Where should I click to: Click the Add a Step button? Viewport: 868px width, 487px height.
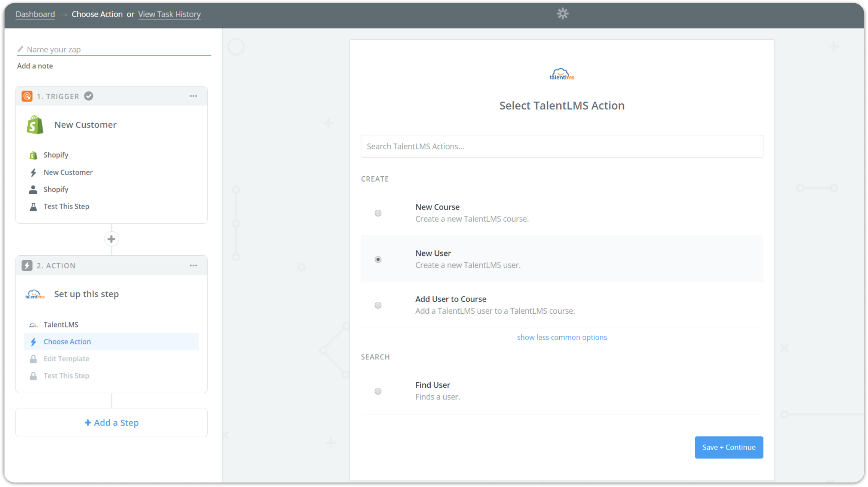[x=111, y=423]
